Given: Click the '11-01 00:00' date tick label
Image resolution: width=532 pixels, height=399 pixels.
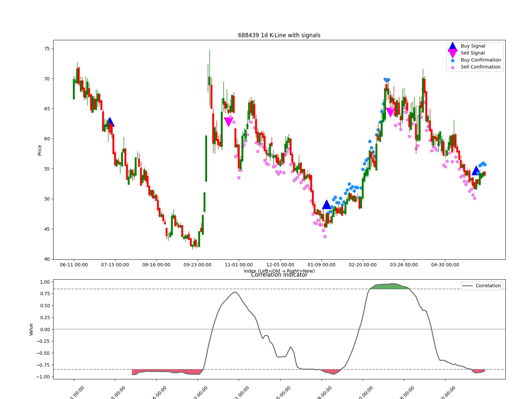Looking at the screenshot, I should click(x=239, y=265).
